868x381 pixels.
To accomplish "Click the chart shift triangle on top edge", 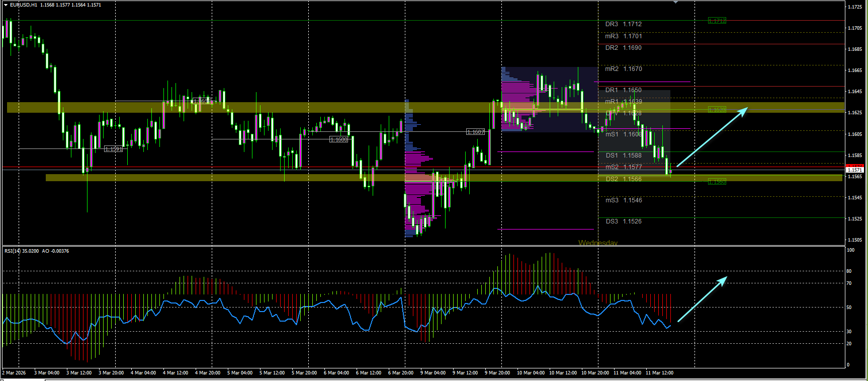I will tap(676, 2).
